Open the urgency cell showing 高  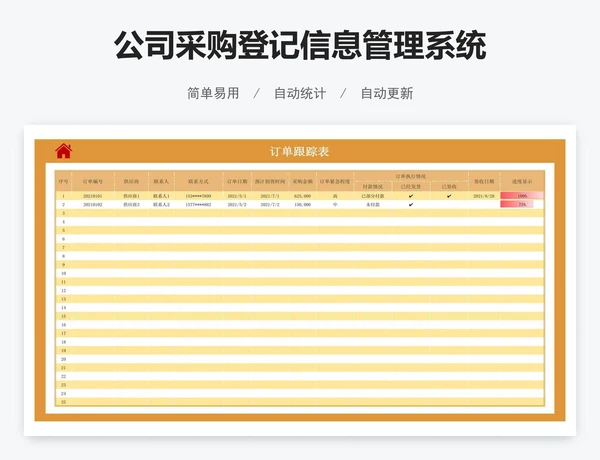click(x=335, y=196)
